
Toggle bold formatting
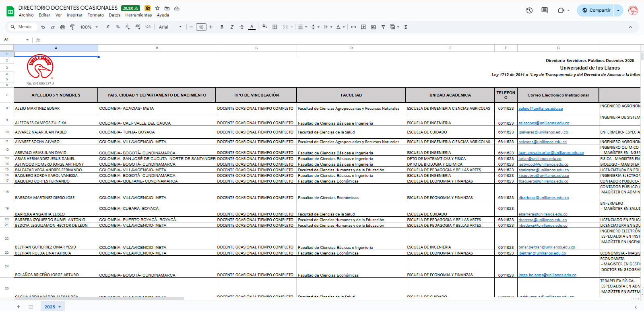coord(222,27)
